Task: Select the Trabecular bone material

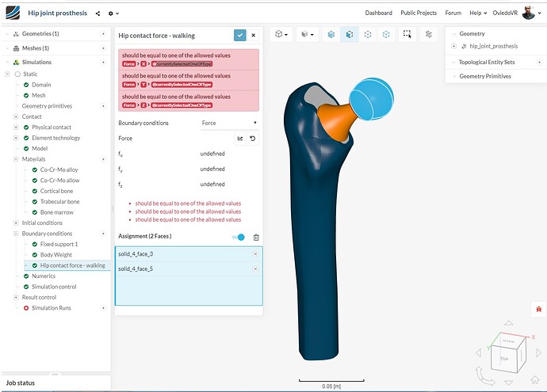Action: point(59,201)
